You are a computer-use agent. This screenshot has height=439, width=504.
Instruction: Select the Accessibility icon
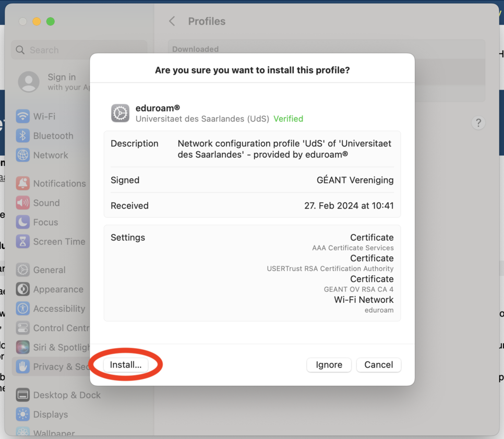tap(23, 308)
